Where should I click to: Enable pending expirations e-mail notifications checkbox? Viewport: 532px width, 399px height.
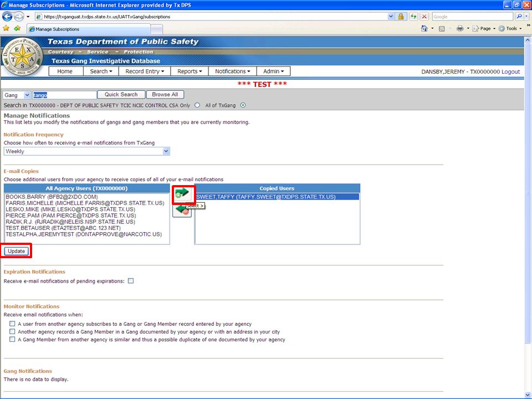click(x=131, y=281)
